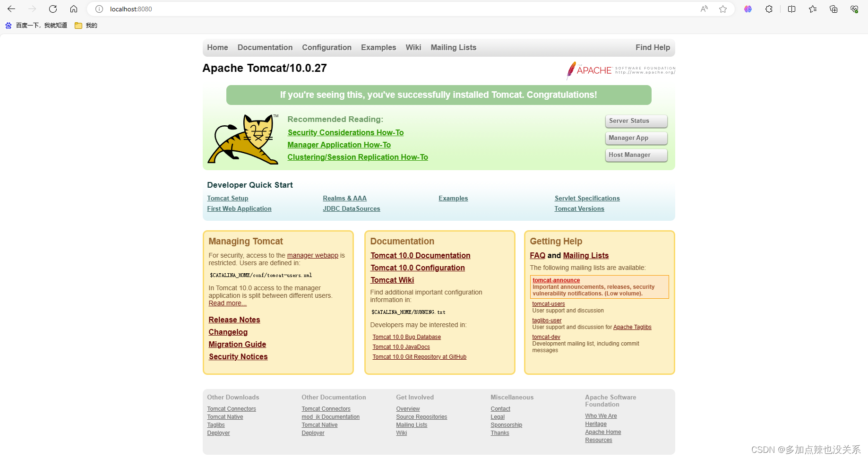This screenshot has width=868, height=459.
Task: Open Tomcat Wiki link in Documentation box
Action: click(x=392, y=280)
